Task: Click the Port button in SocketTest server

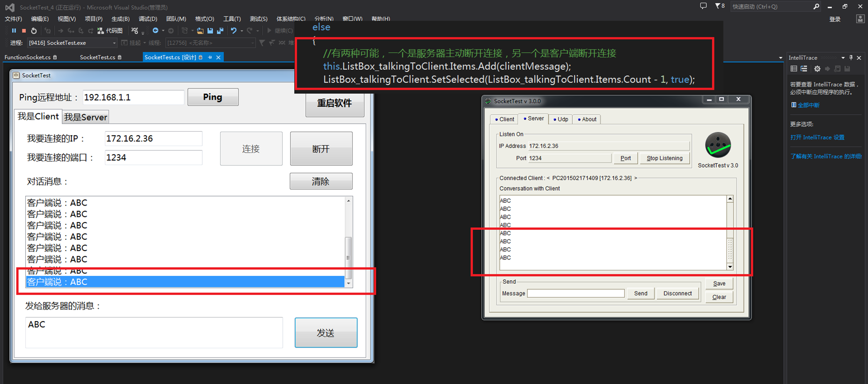Action: [625, 158]
